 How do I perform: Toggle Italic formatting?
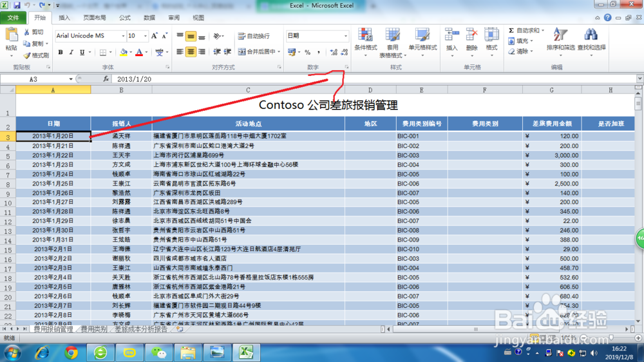click(71, 52)
